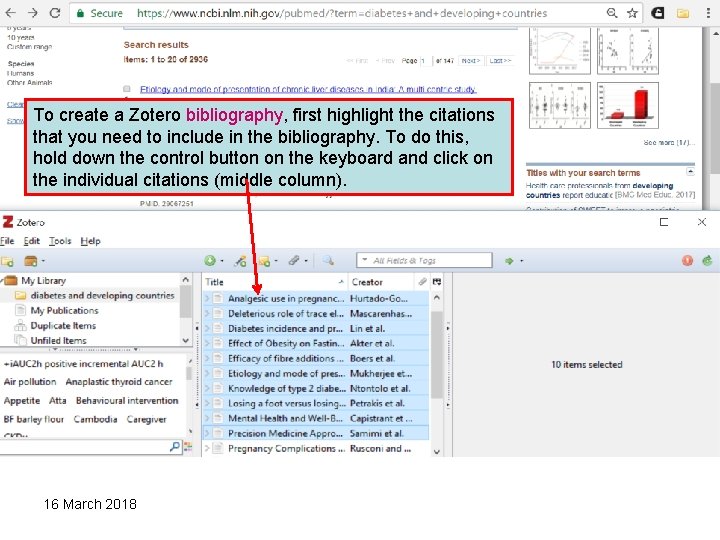Click the attachment column paperclip header
The image size is (720, 540).
[x=422, y=282]
